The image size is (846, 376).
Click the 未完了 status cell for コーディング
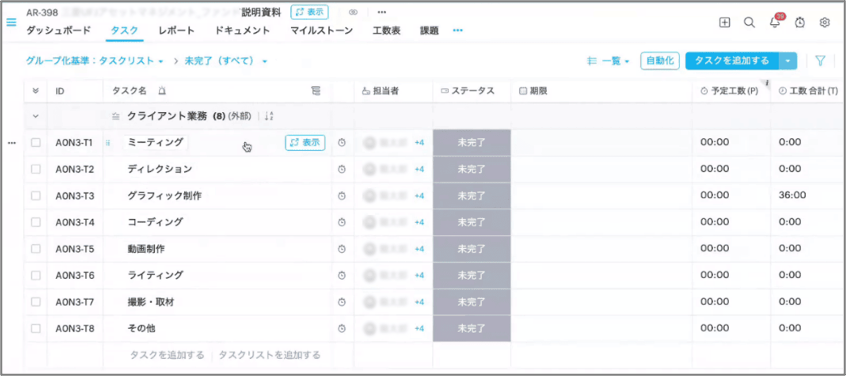click(472, 222)
